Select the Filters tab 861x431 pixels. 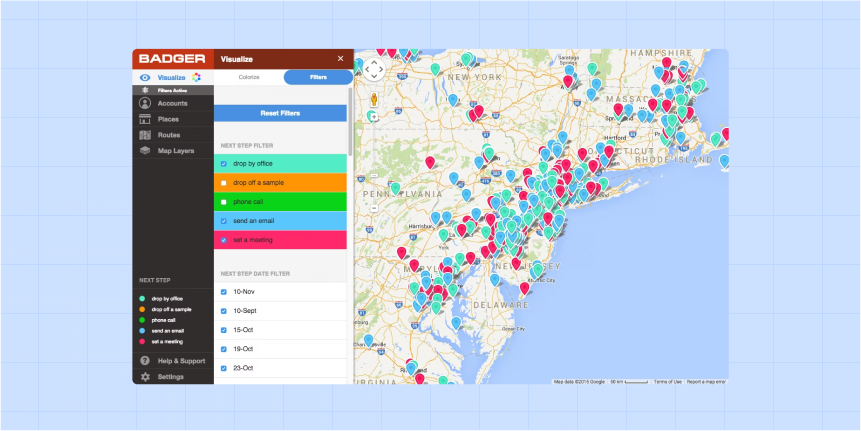click(318, 77)
